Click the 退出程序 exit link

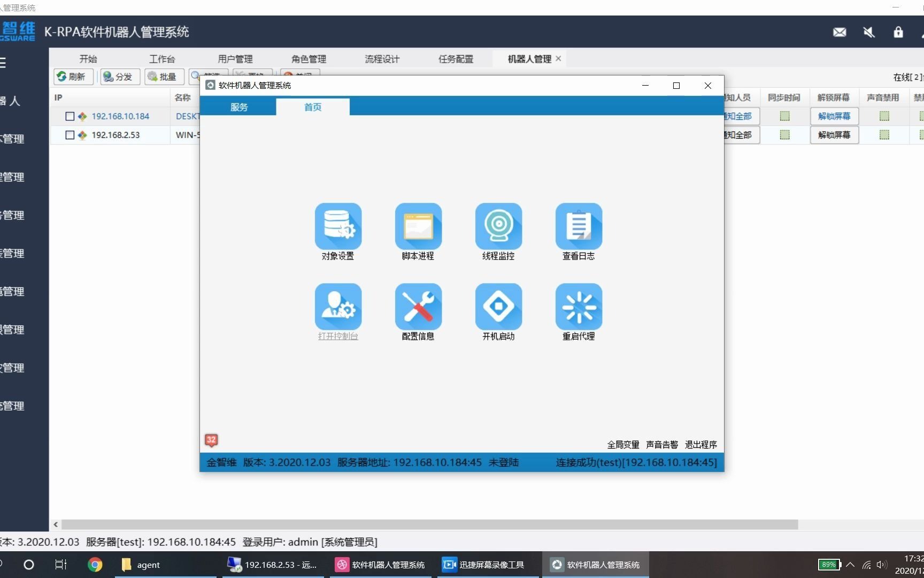point(700,444)
